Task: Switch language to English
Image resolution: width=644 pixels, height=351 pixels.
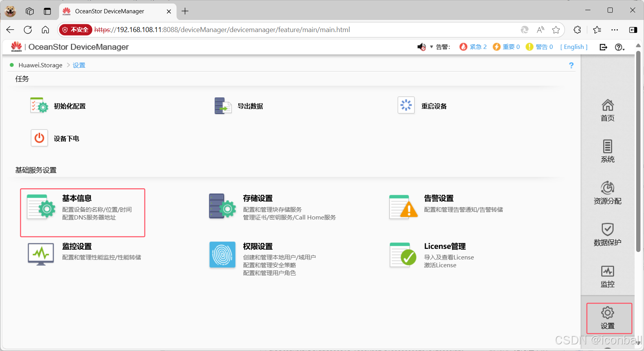Action: pyautogui.click(x=574, y=47)
